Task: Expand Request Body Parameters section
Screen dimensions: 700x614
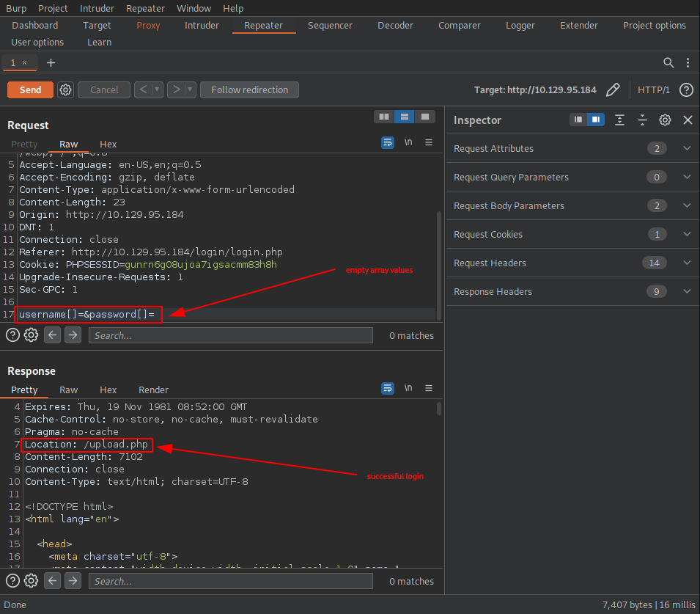Action: pyautogui.click(x=687, y=205)
